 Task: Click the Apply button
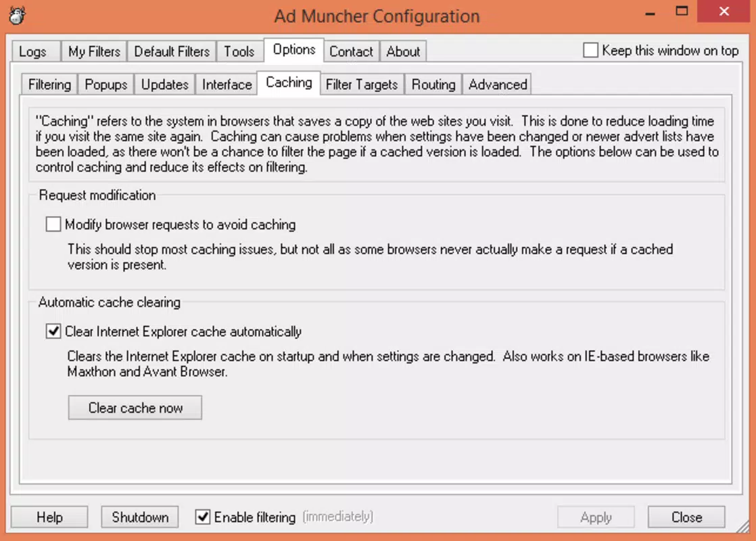596,517
